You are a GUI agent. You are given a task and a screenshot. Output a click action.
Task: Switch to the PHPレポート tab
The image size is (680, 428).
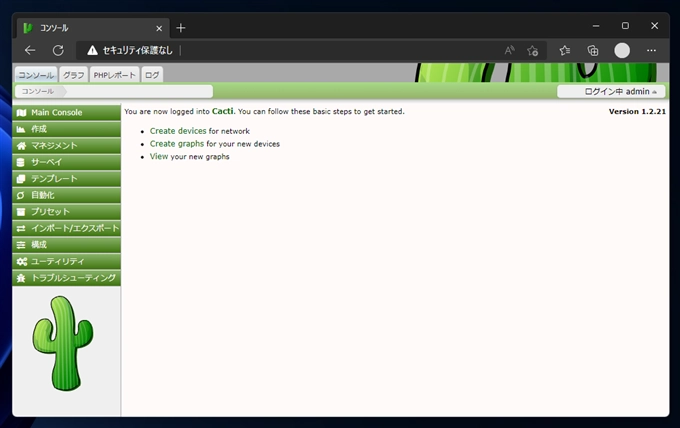pos(114,75)
